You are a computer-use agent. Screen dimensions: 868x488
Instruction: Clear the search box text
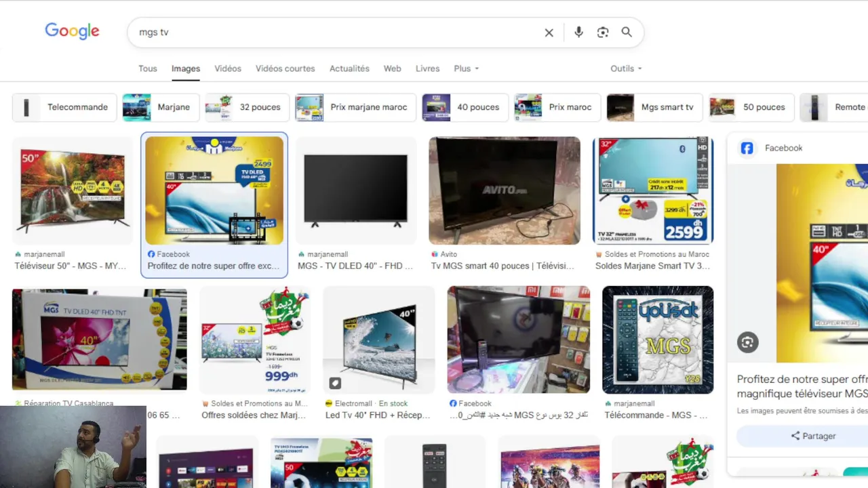(549, 33)
